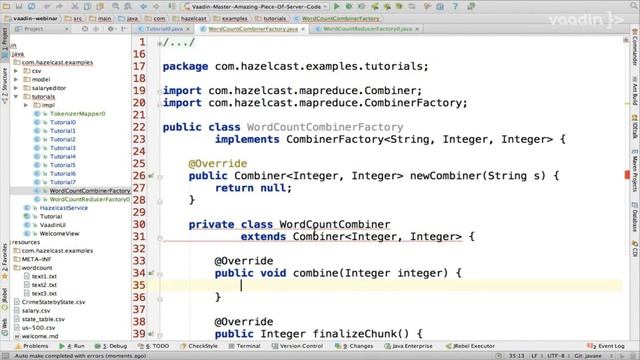Open run configuration dropdown Vaadin-Master
640x360 pixels.
pos(256,7)
